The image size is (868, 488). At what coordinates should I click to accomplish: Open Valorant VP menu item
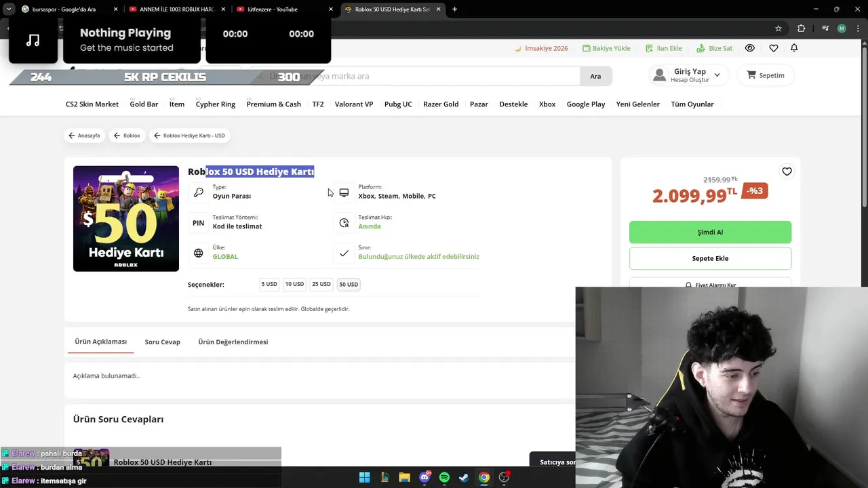pos(354,104)
